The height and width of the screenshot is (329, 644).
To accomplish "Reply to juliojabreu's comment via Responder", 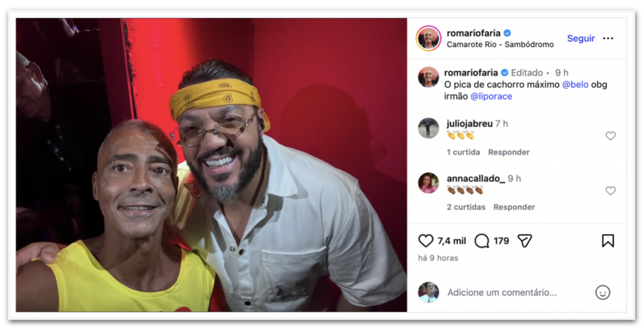I will click(x=508, y=152).
